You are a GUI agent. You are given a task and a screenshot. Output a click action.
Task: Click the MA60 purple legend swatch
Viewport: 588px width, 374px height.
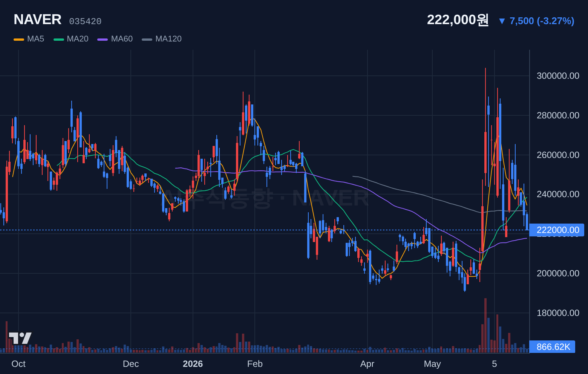103,39
